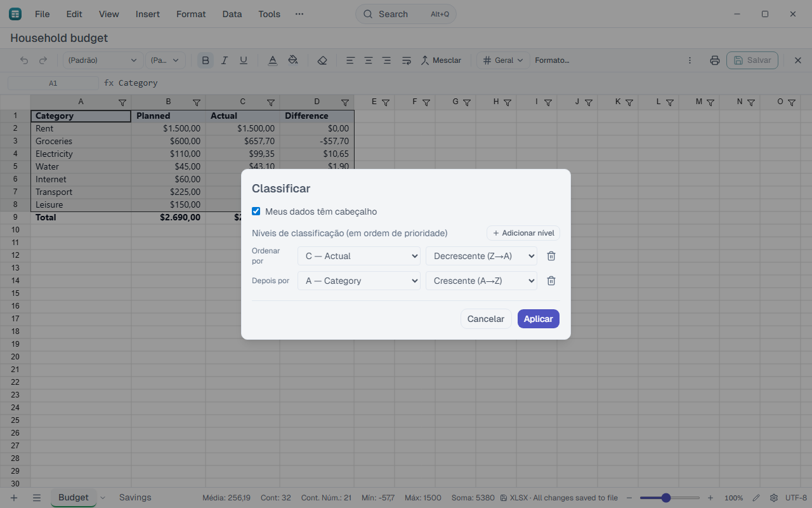Open the 'C — Actual' column dropdown
The height and width of the screenshot is (508, 812).
click(359, 256)
